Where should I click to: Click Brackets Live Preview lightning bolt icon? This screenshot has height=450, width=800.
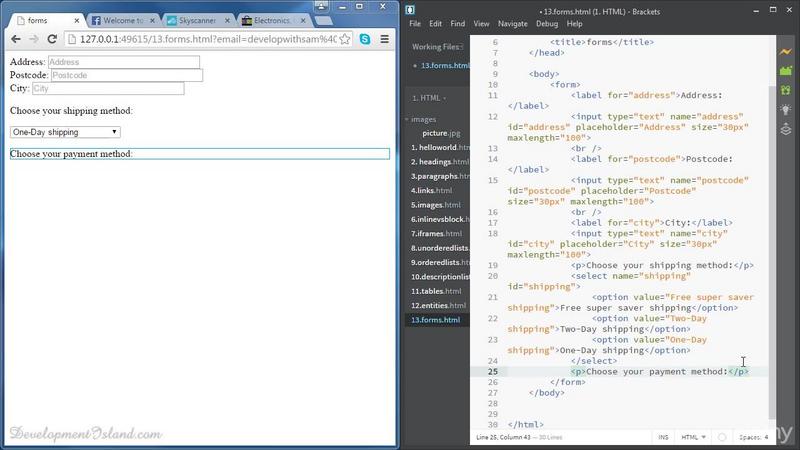785,52
